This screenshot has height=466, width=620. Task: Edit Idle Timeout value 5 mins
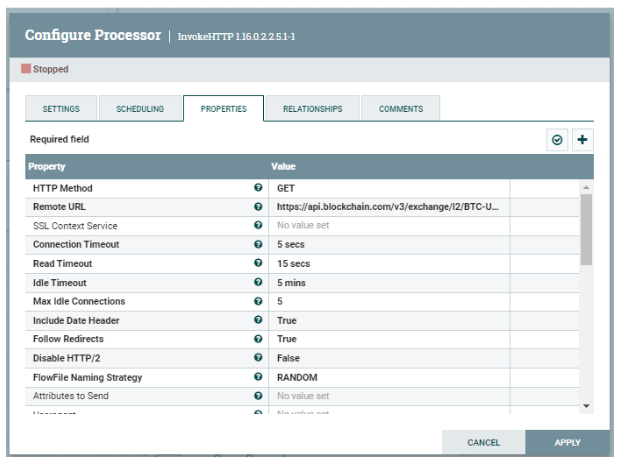click(389, 283)
